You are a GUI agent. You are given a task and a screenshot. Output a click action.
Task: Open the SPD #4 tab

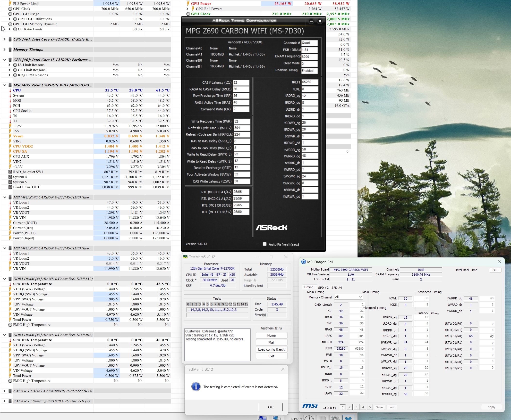coord(337,288)
